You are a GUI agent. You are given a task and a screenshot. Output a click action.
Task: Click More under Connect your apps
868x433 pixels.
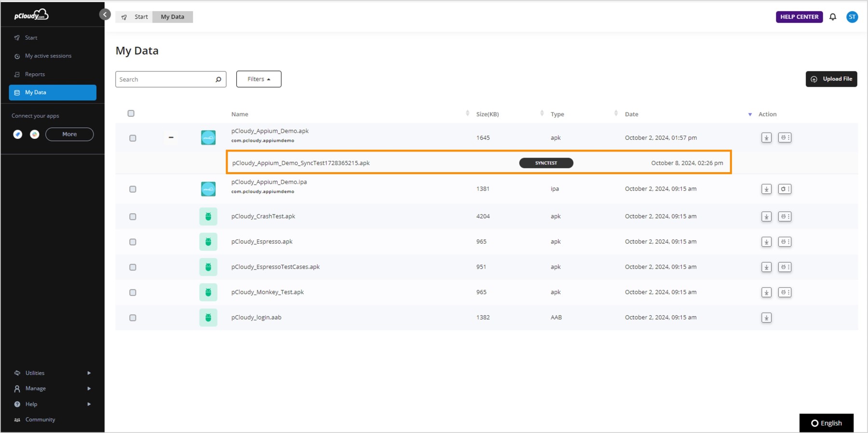coord(69,135)
